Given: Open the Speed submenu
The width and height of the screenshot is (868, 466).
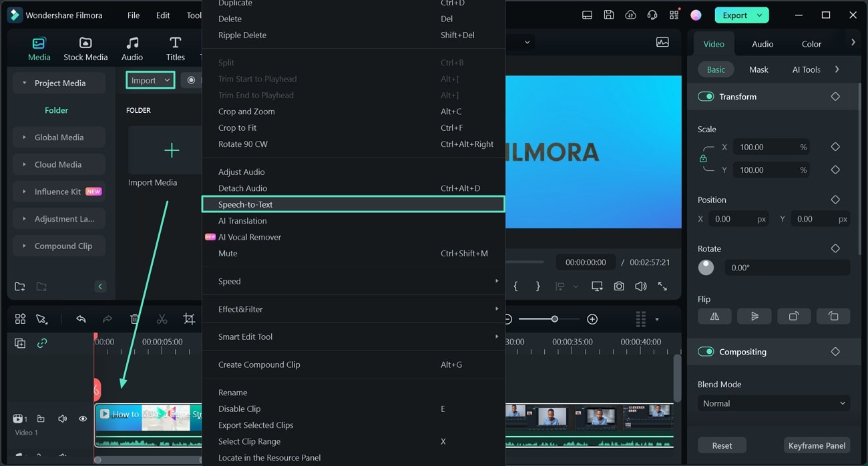Looking at the screenshot, I should click(x=353, y=281).
